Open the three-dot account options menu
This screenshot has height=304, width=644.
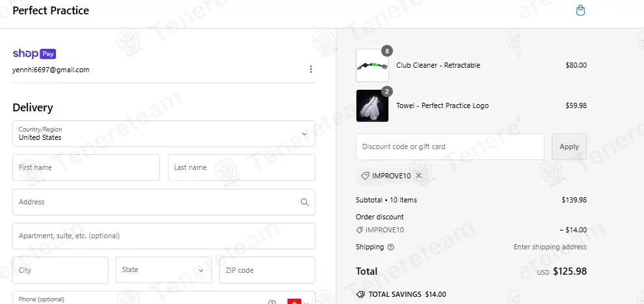click(x=311, y=69)
